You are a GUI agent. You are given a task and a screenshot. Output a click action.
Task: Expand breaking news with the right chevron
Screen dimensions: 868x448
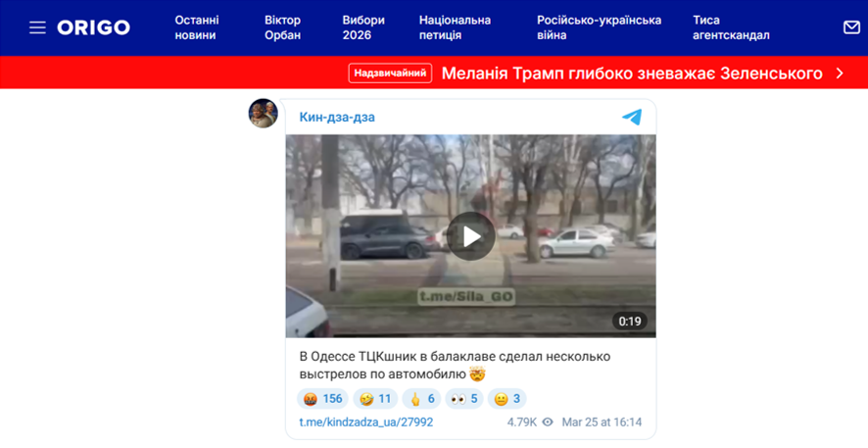[840, 74]
